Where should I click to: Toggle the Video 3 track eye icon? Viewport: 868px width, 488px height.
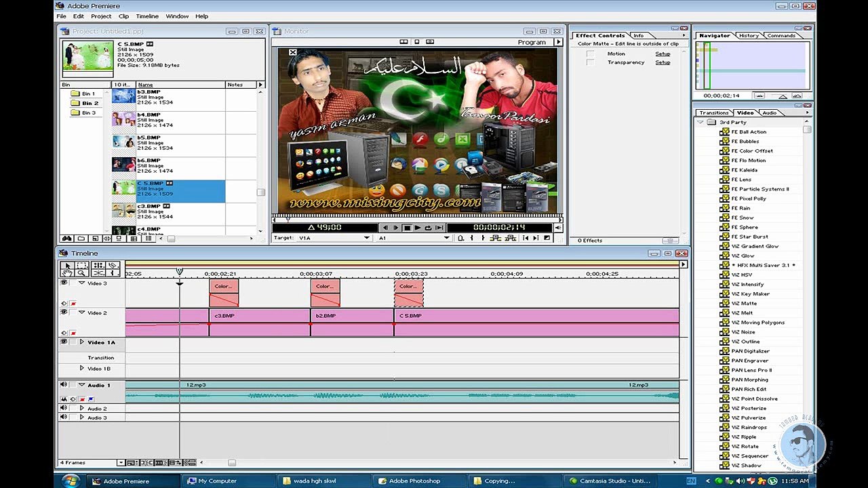click(x=64, y=283)
